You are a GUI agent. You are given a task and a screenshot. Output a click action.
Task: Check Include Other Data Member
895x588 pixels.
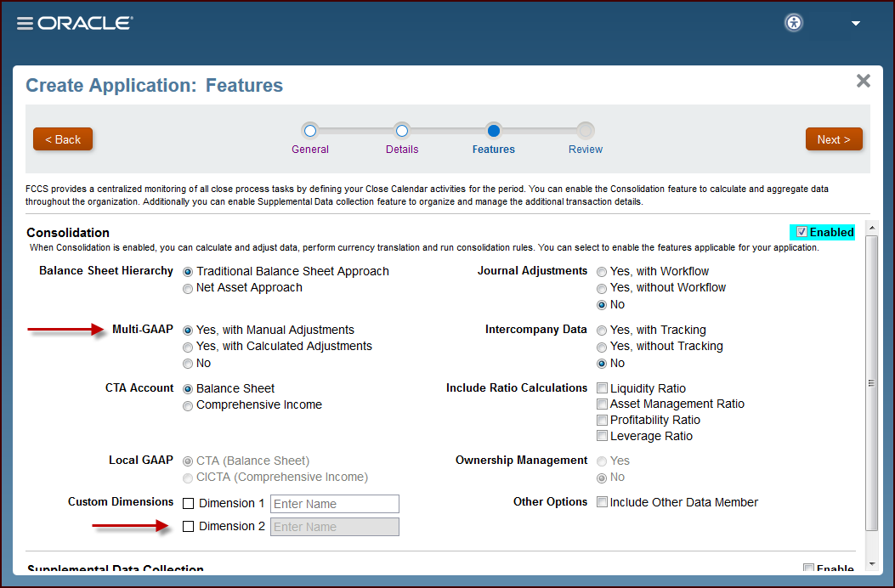click(x=602, y=502)
